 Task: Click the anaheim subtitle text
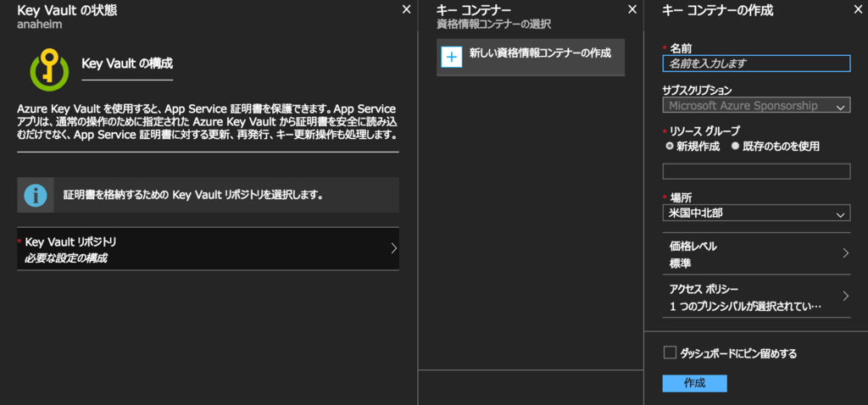[39, 25]
